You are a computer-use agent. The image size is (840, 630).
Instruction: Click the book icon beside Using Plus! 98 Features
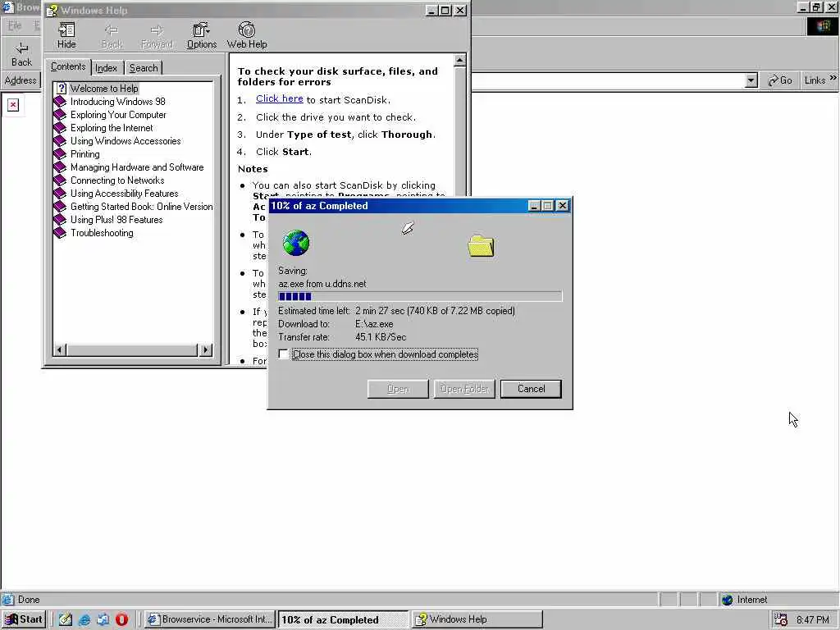[60, 220]
